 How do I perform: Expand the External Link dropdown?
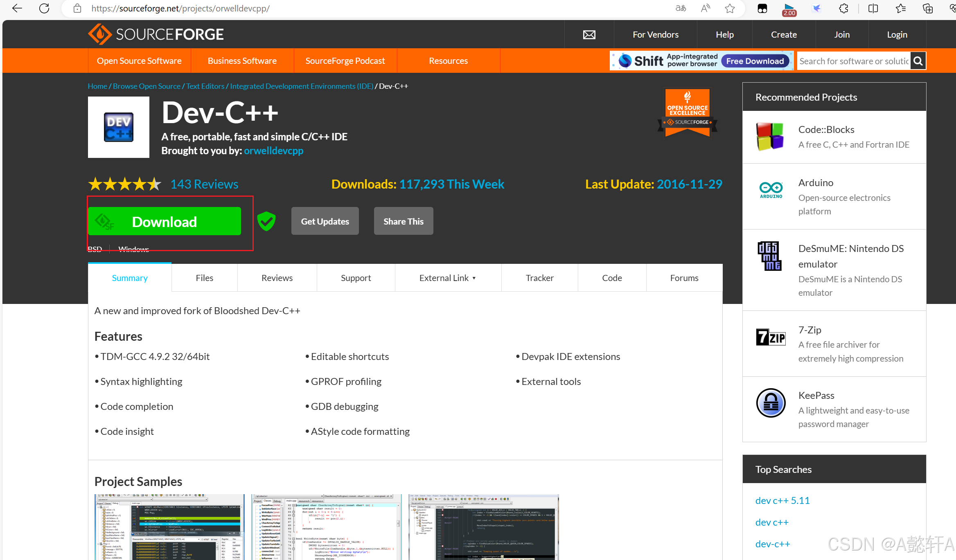pyautogui.click(x=448, y=278)
